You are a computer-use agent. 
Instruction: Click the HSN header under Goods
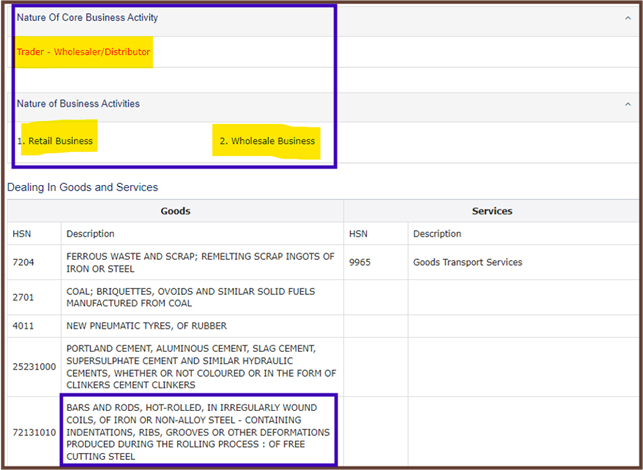pyautogui.click(x=22, y=234)
